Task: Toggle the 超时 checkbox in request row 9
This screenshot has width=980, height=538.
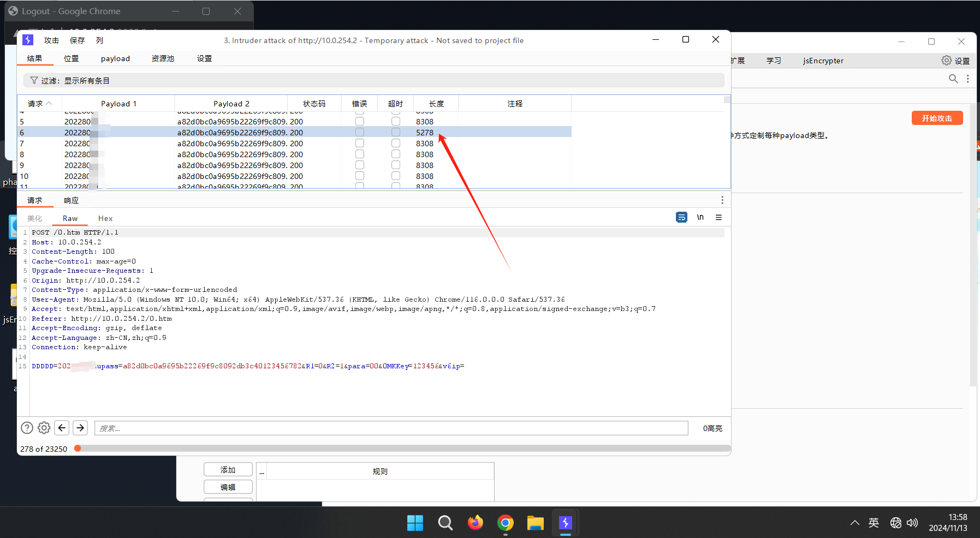Action: tap(396, 165)
